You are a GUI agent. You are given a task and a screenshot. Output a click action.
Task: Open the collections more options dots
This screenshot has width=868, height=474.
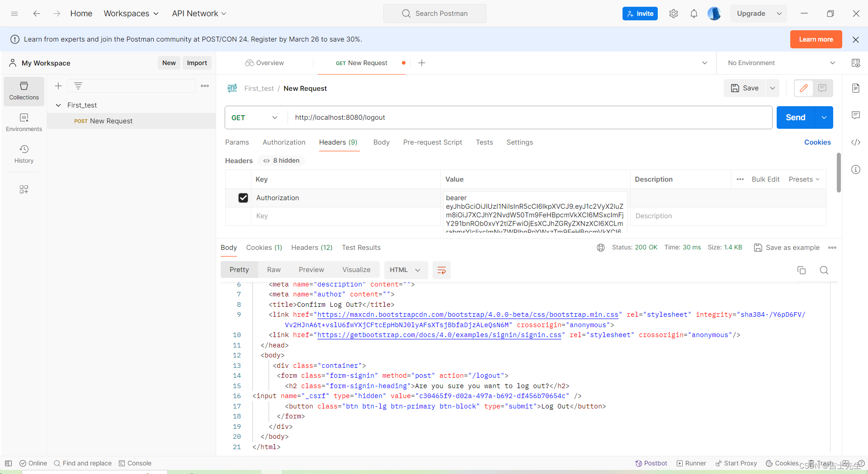(x=205, y=86)
